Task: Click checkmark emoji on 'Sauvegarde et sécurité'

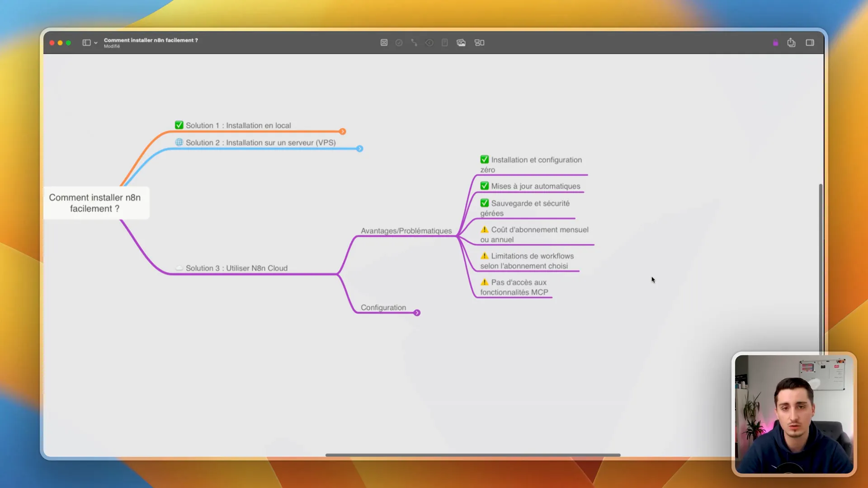Action: tap(485, 203)
